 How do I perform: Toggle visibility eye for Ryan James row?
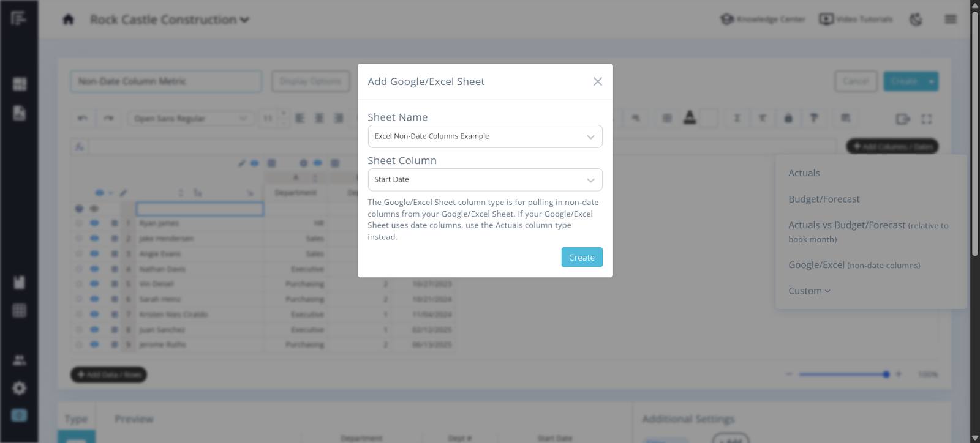click(x=94, y=223)
